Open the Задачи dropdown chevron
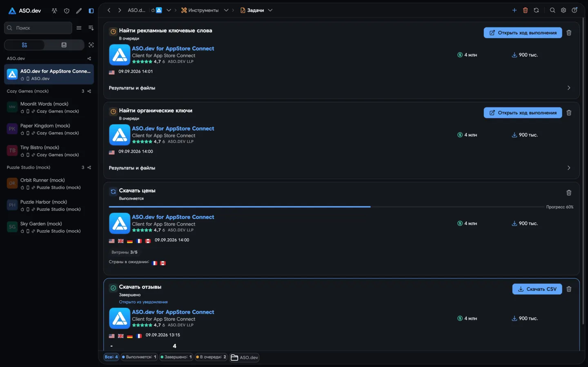588x367 pixels. tap(270, 10)
